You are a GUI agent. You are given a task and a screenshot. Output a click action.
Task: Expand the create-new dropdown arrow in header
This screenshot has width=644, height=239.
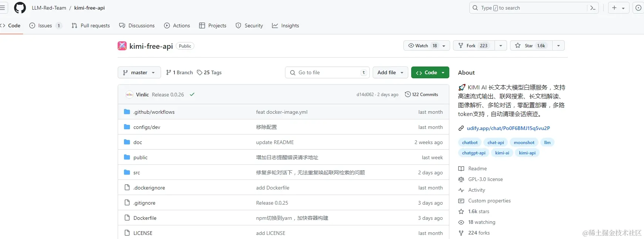[x=623, y=8]
